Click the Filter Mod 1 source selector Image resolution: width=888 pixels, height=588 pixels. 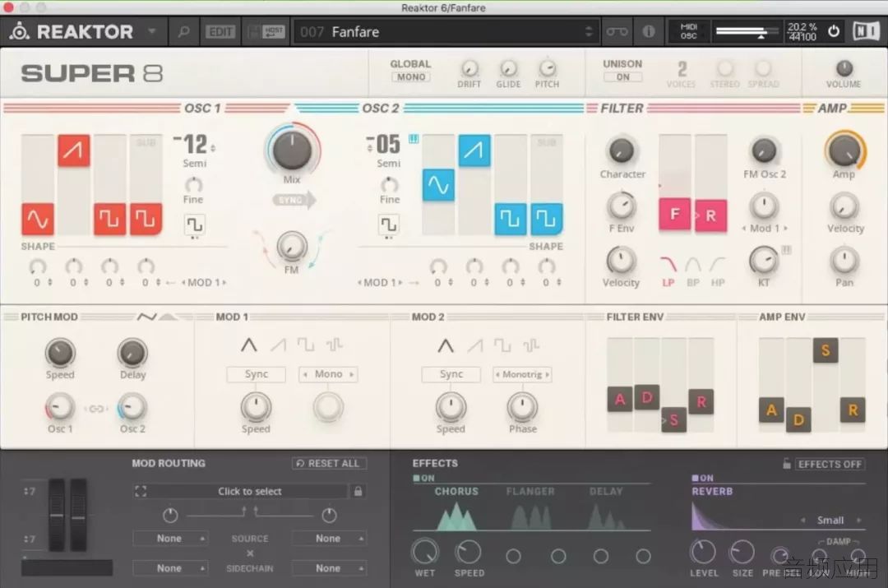point(764,229)
